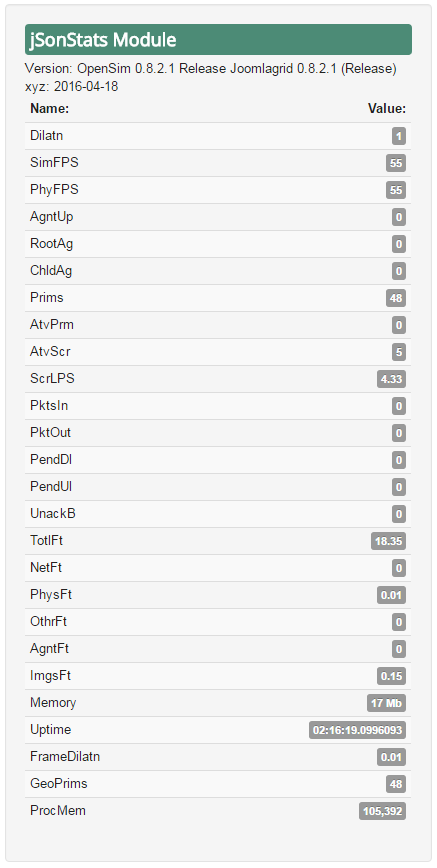Screen dimensions: 437x868
Task: Click the Uptime value badge
Action: tap(357, 730)
